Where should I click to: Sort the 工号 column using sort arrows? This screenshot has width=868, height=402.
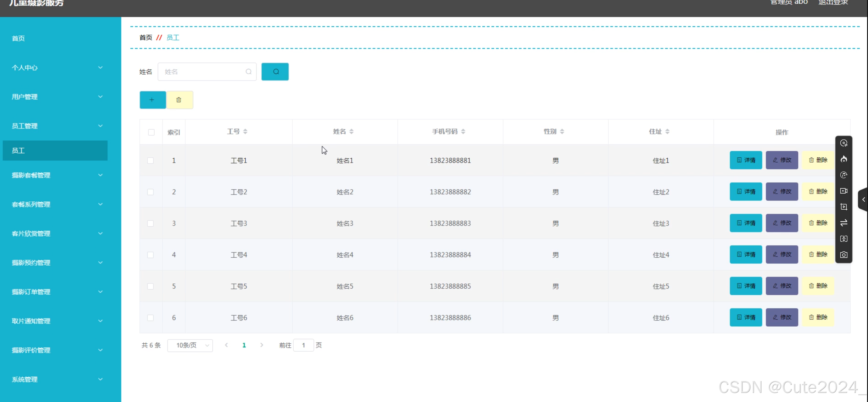click(x=245, y=131)
